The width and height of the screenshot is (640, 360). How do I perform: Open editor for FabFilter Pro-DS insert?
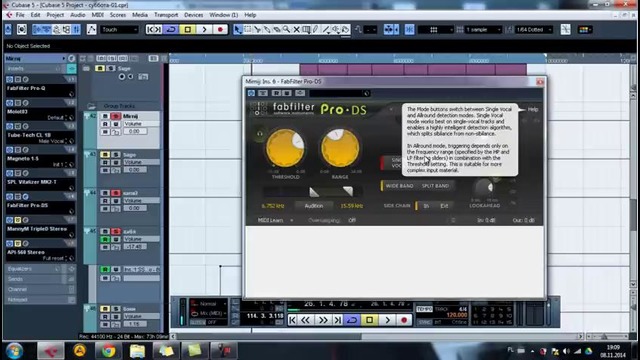click(x=26, y=196)
